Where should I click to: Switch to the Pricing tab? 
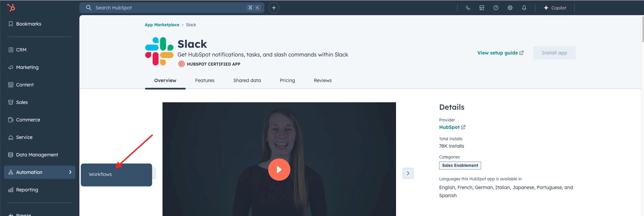(287, 80)
